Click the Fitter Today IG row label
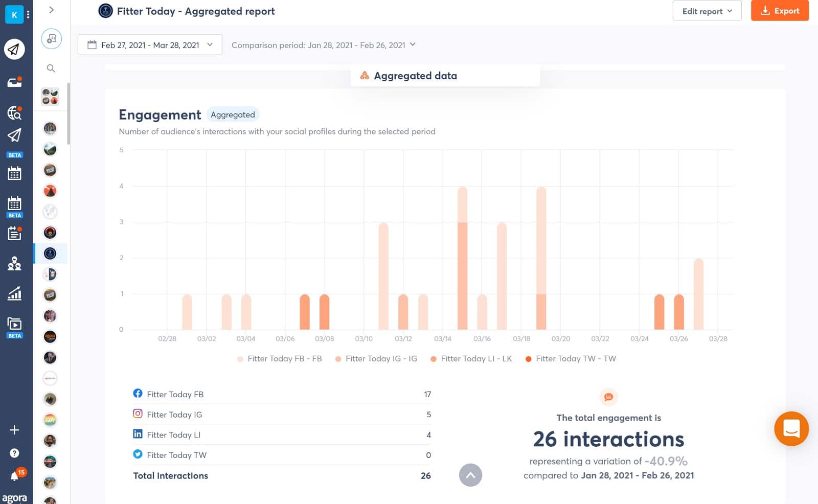 point(174,415)
